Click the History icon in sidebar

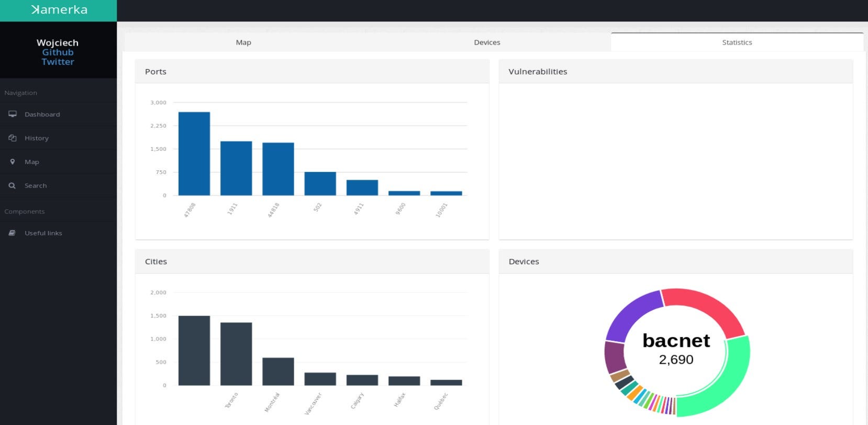click(13, 138)
